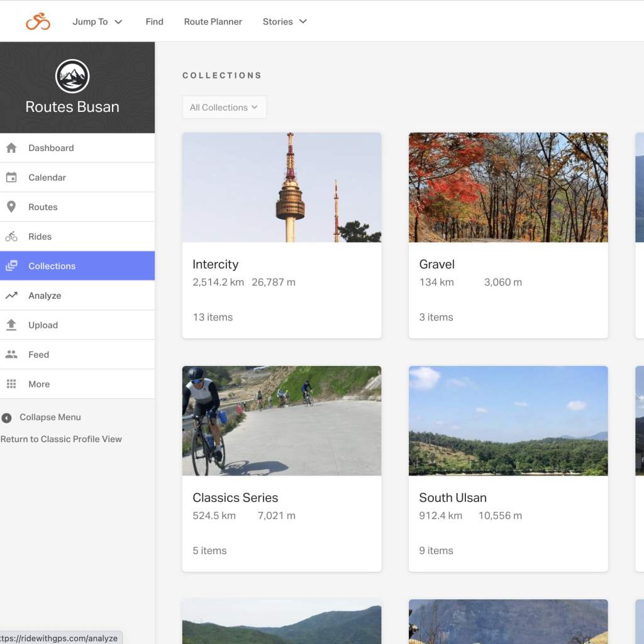This screenshot has width=644, height=644.
Task: Open the Intercity collection title
Action: [x=216, y=264]
